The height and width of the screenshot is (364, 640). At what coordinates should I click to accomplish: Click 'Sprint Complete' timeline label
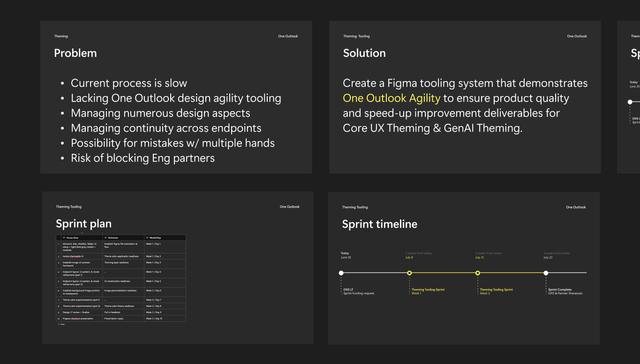point(560,290)
